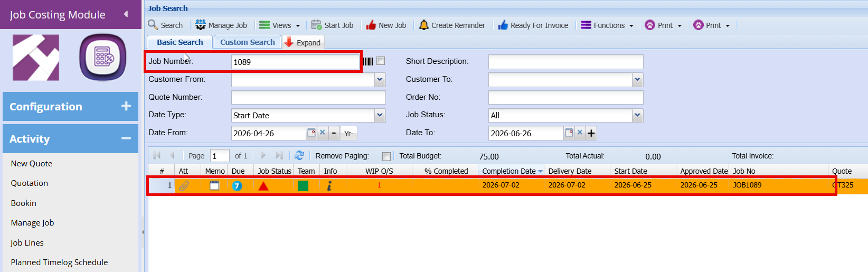
Task: Tick the checkbox next to the barcode icon
Action: click(x=381, y=61)
